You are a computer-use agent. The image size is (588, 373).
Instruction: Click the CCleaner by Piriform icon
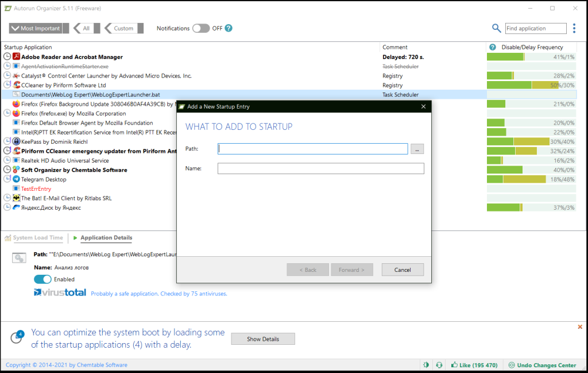click(16, 85)
